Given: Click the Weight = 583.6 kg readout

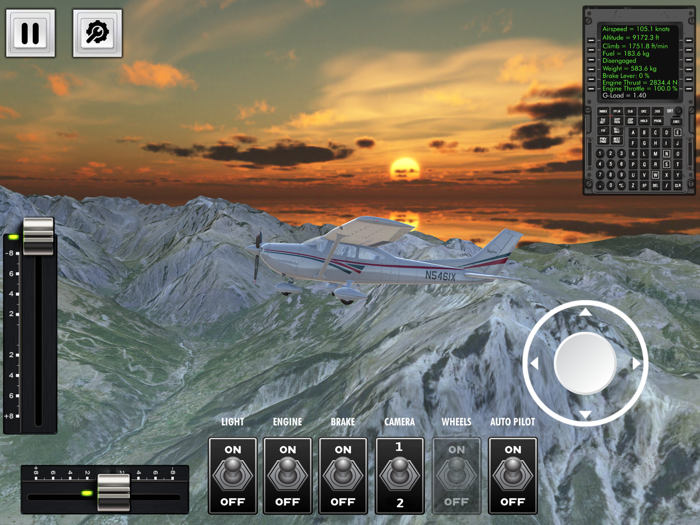Looking at the screenshot, I should 629,68.
